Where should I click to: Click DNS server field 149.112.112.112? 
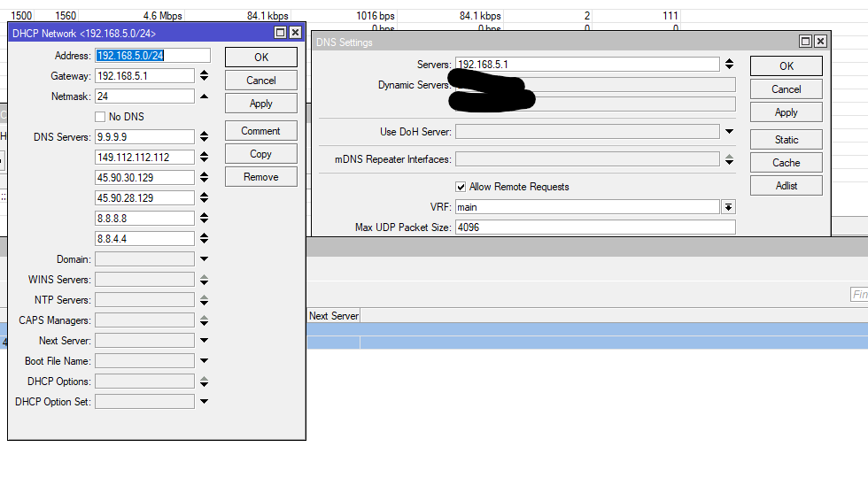coord(144,158)
